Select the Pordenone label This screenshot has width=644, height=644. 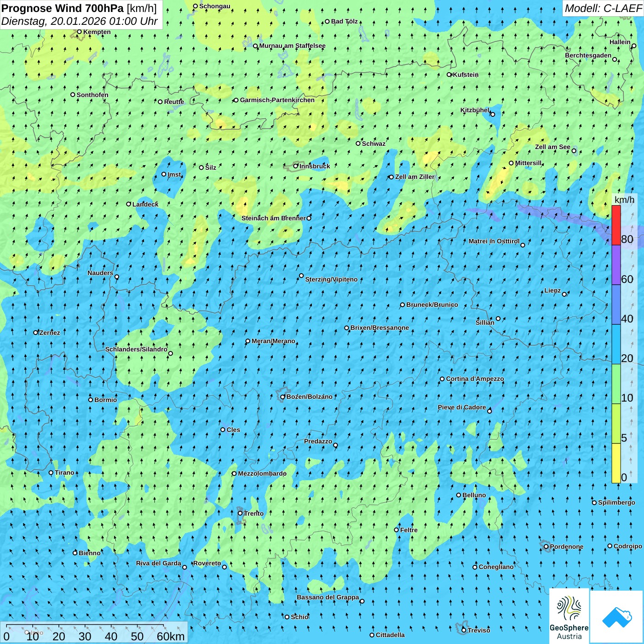(567, 546)
